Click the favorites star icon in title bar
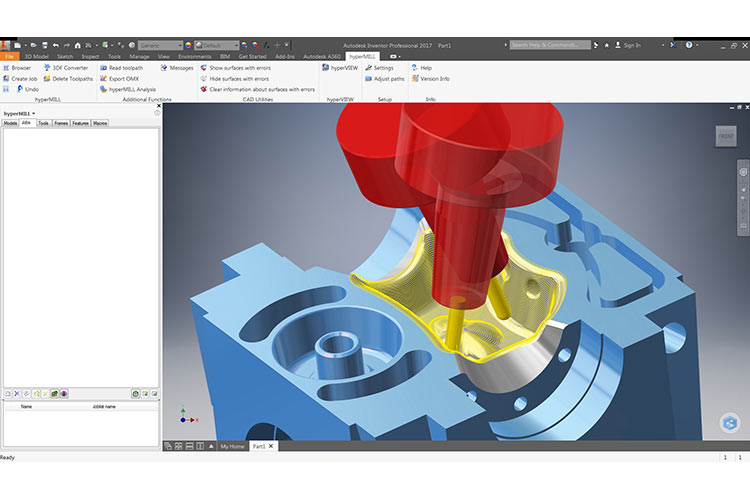Image resolution: width=750 pixels, height=500 pixels. pyautogui.click(x=607, y=45)
